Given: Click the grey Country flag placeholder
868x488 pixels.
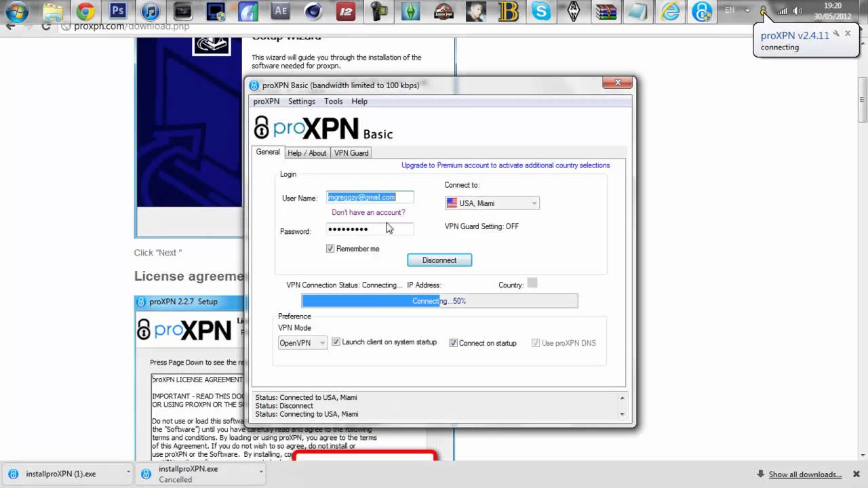Looking at the screenshot, I should pyautogui.click(x=532, y=283).
